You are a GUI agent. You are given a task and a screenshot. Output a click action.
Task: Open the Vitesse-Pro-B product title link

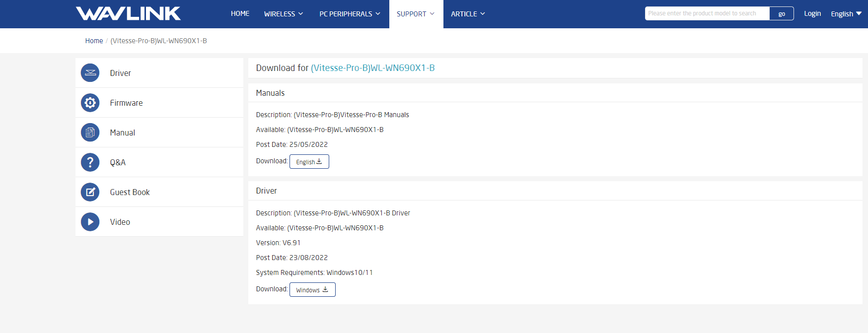click(372, 68)
